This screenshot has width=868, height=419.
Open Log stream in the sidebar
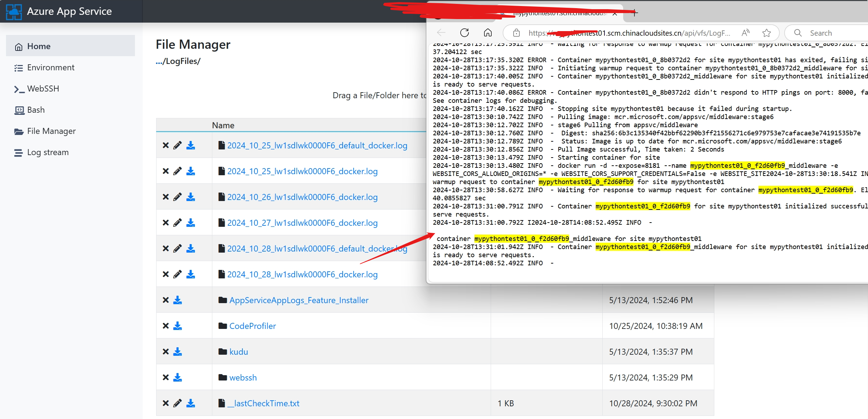coord(48,152)
